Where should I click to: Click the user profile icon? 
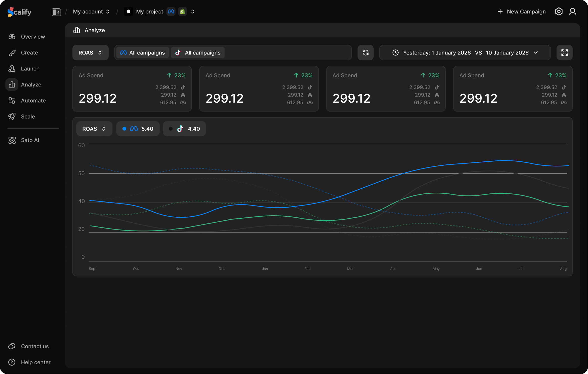(573, 11)
